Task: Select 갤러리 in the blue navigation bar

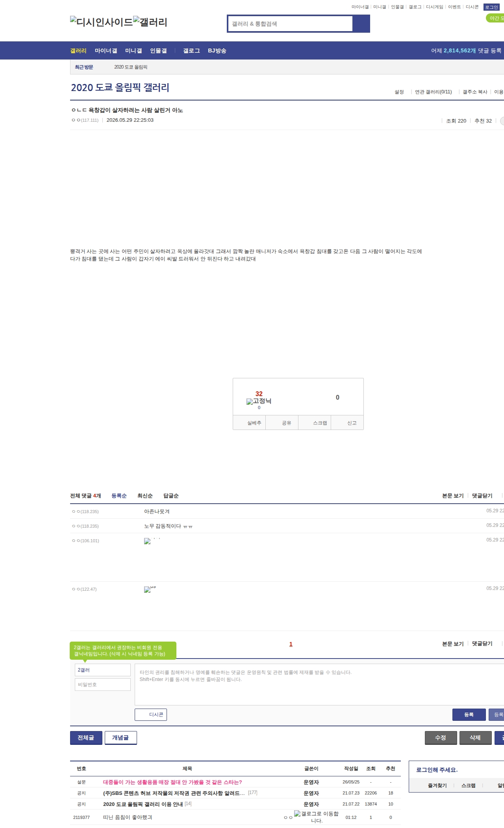Action: tap(78, 51)
